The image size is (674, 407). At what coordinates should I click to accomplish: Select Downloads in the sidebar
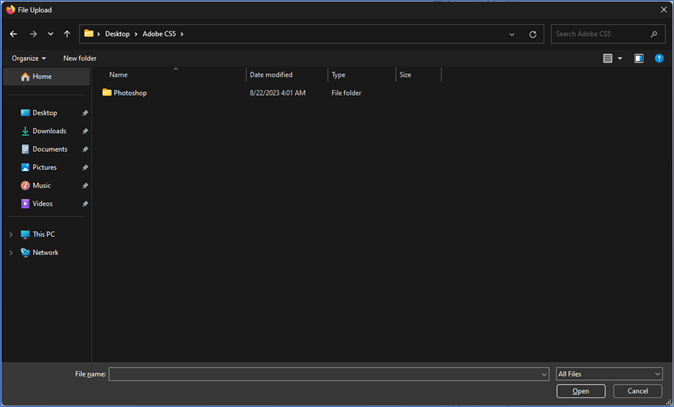pyautogui.click(x=49, y=131)
